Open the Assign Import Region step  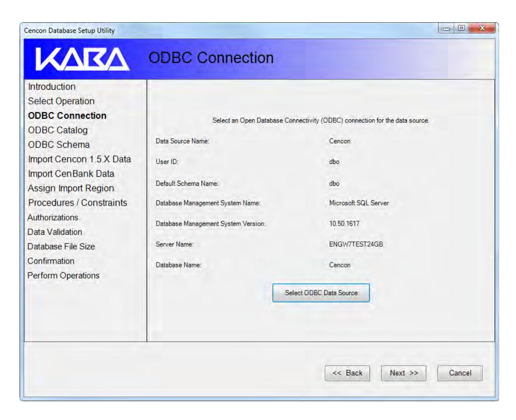(x=71, y=188)
